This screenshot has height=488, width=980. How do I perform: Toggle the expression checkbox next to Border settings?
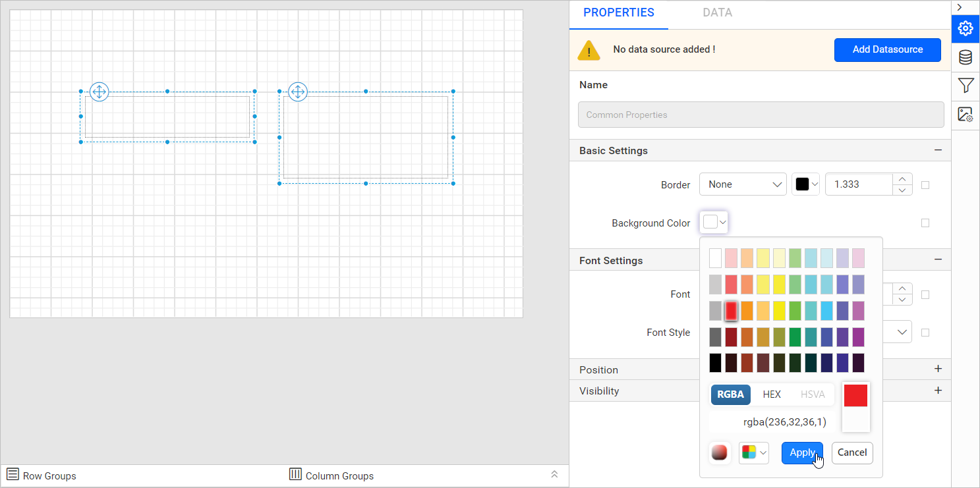point(925,185)
